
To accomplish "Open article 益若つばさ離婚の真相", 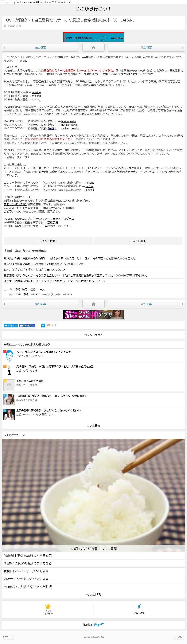I will tap(45, 264).
